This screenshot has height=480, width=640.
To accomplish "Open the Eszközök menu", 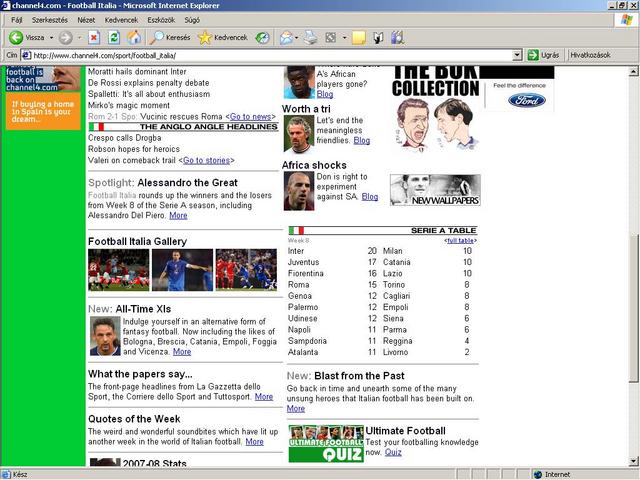I will (x=161, y=19).
